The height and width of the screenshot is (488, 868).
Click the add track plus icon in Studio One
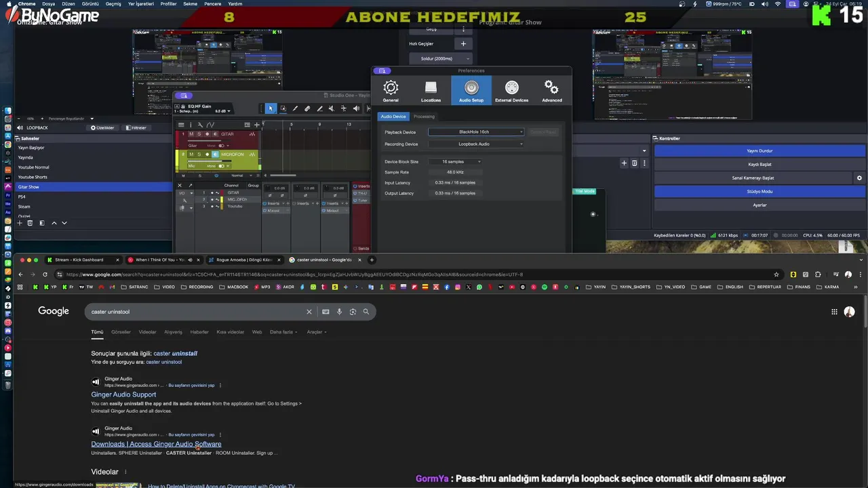pos(256,125)
